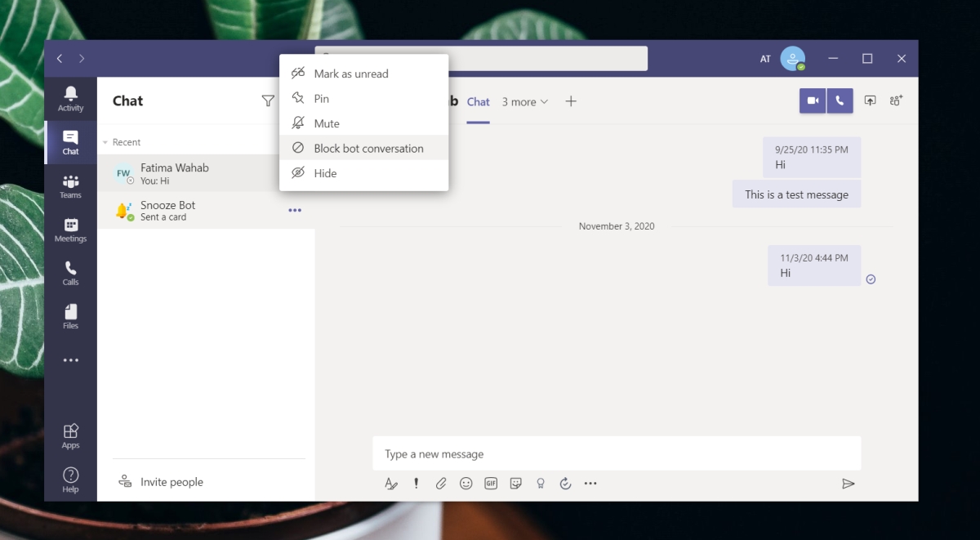
Task: Open the emoji picker
Action: click(465, 484)
